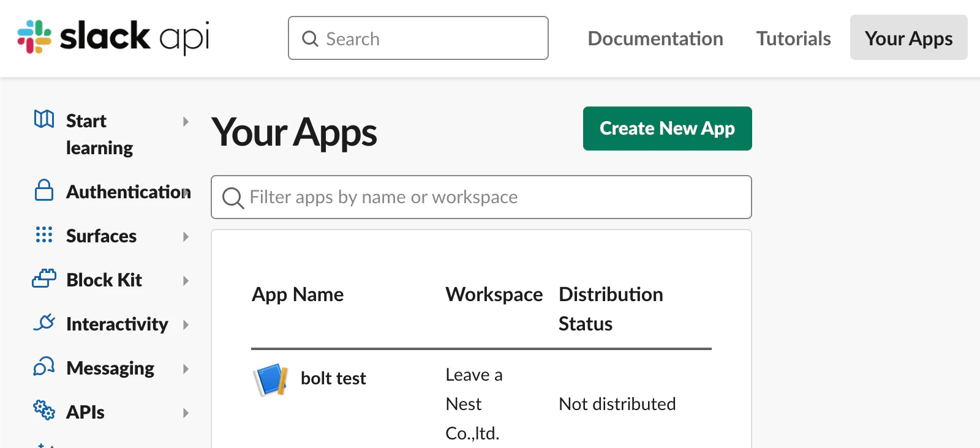This screenshot has height=448, width=980.
Task: Open Block Kit in the sidebar
Action: coord(104,280)
